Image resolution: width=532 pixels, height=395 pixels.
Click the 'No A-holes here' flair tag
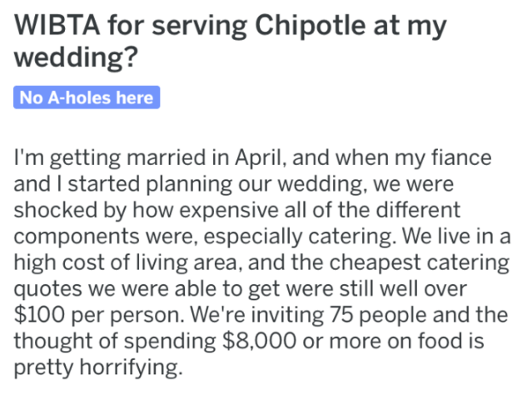pos(86,98)
